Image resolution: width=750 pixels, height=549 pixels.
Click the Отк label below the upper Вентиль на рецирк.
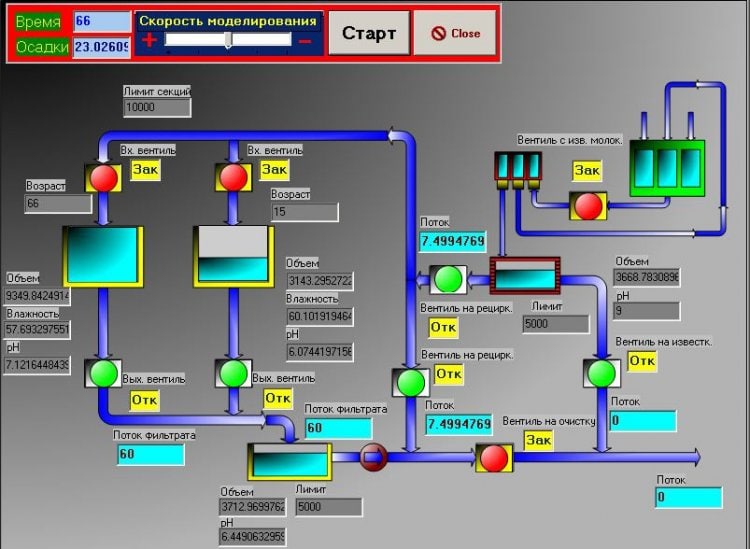pyautogui.click(x=443, y=328)
